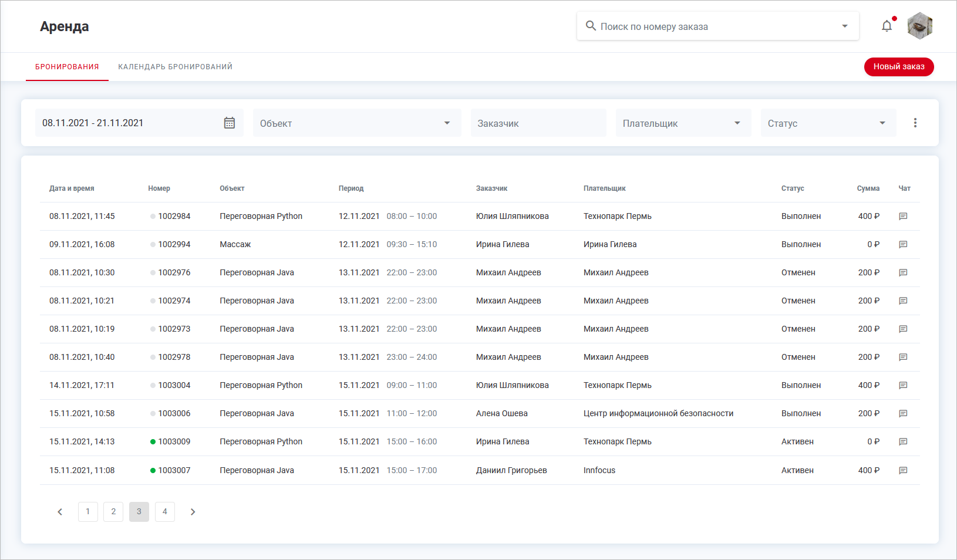Click the user avatar picture
957x560 pixels.
coord(919,26)
